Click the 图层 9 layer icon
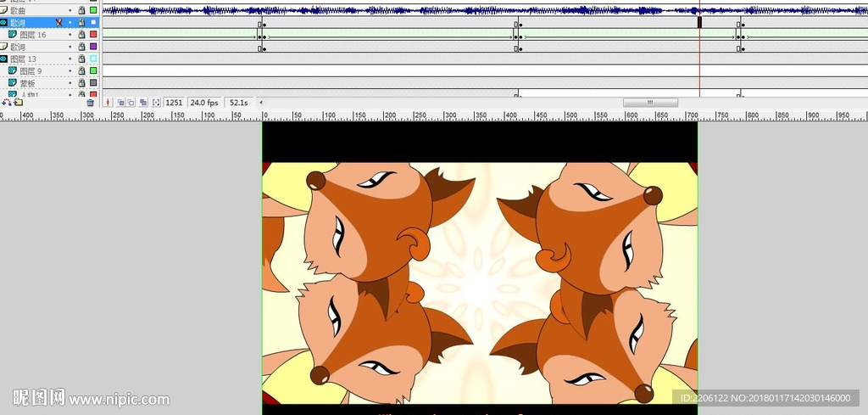Screen dimensions: 868x415 tap(12, 71)
